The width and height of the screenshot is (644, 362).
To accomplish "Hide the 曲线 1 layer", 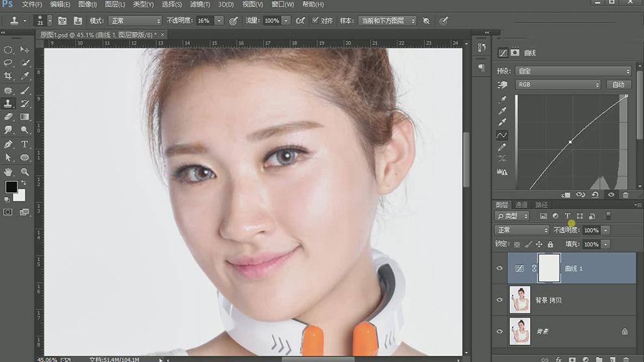I will [x=500, y=268].
